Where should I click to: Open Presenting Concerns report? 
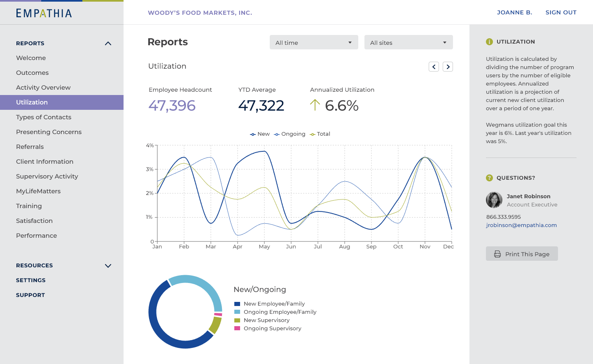pos(49,132)
